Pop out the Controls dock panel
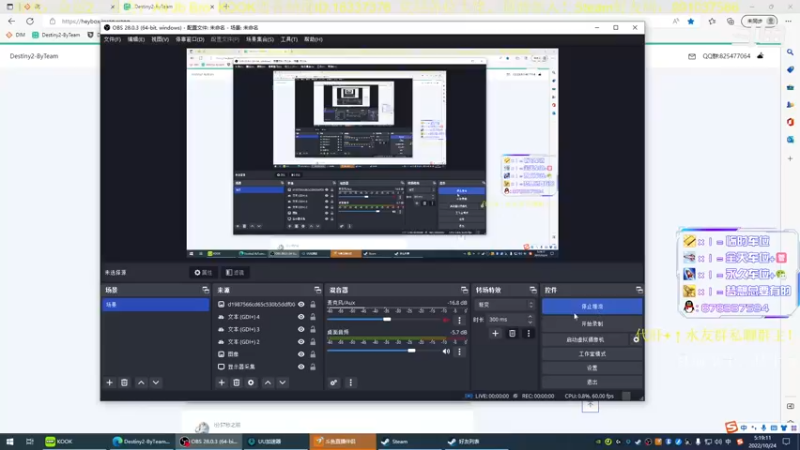Viewport: 800px width, 450px height. click(639, 290)
